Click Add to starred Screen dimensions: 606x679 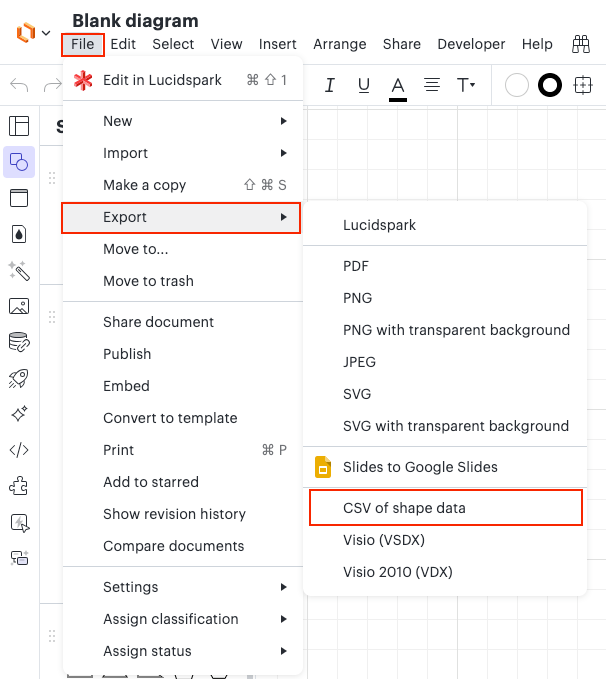tap(182, 483)
